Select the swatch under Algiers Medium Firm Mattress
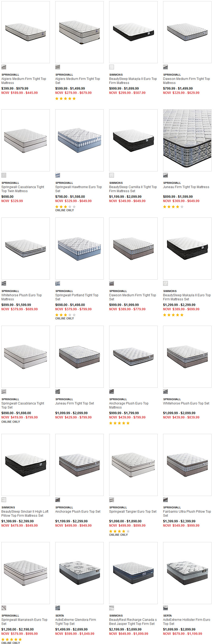 point(4,67)
